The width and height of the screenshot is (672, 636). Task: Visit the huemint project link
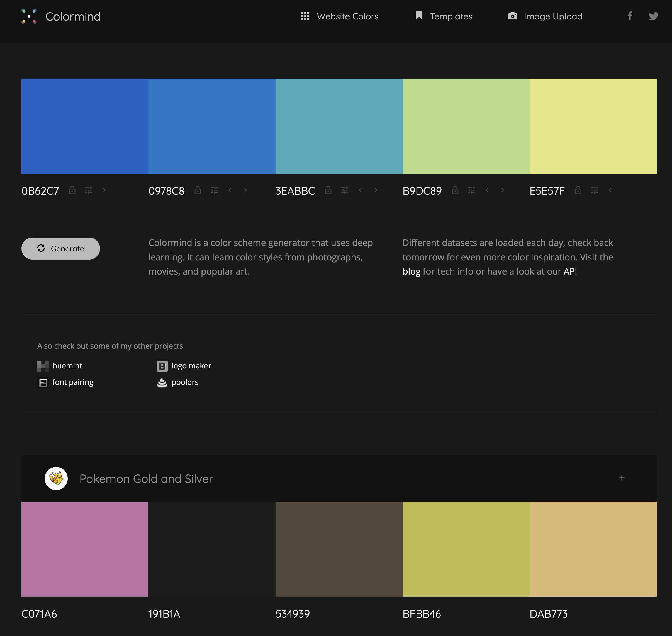pos(67,366)
